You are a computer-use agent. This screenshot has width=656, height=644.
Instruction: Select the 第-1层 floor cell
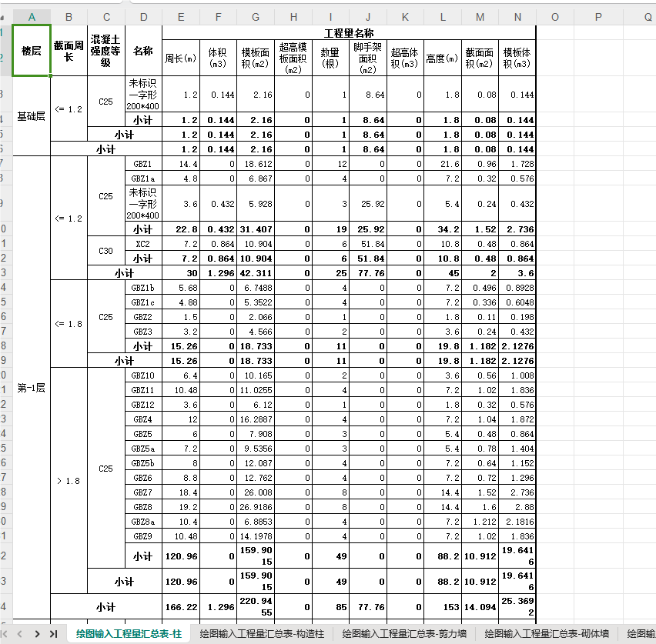[32, 388]
